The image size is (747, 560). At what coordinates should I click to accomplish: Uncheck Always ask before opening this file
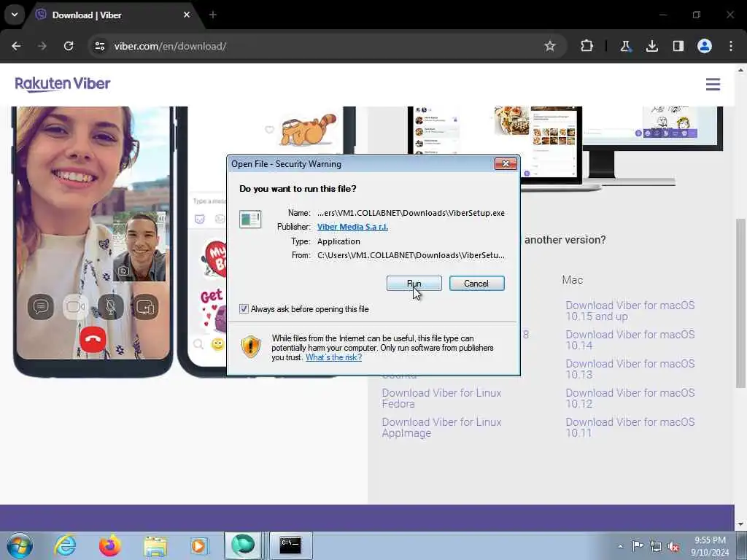244,309
